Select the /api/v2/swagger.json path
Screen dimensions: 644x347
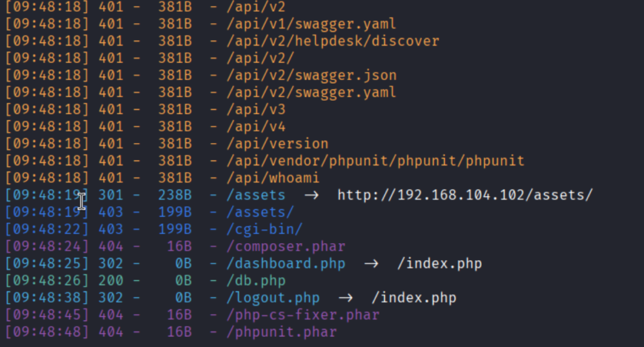311,76
